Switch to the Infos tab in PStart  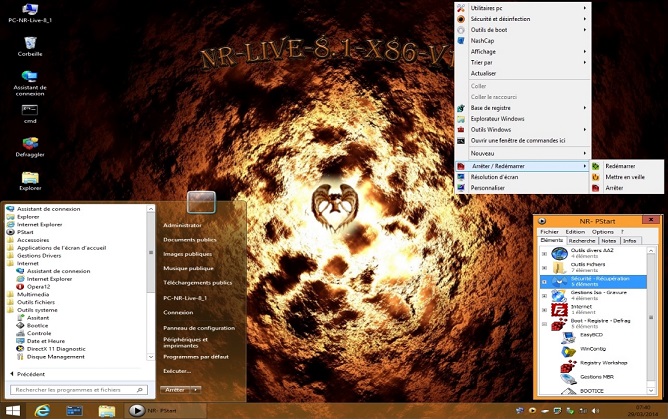point(630,241)
